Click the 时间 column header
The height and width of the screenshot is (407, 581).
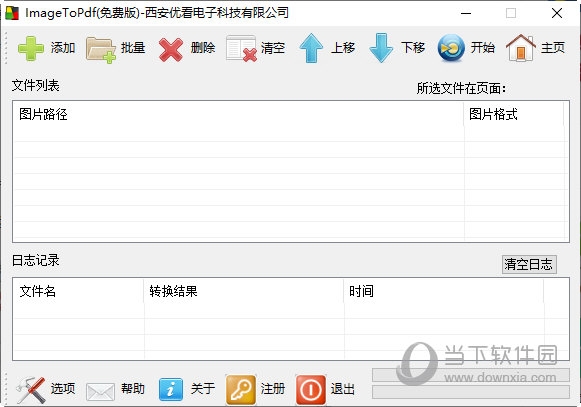[444, 291]
